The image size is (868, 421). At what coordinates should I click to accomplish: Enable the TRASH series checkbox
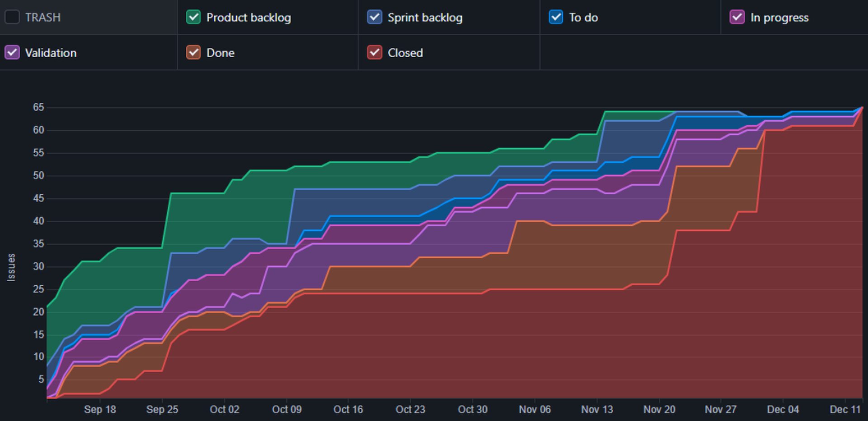click(12, 17)
